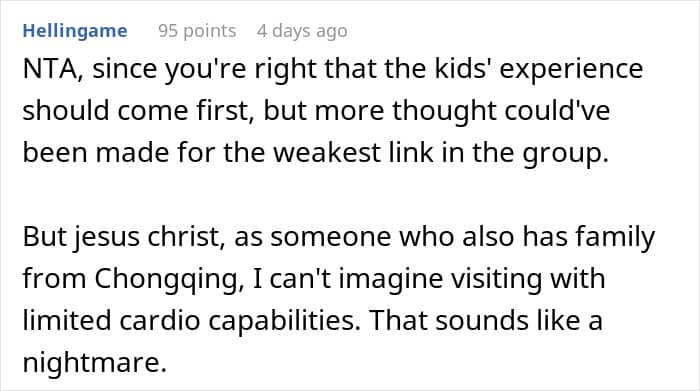700x391 pixels.
Task: Select the phrase weakest link
Action: [353, 153]
